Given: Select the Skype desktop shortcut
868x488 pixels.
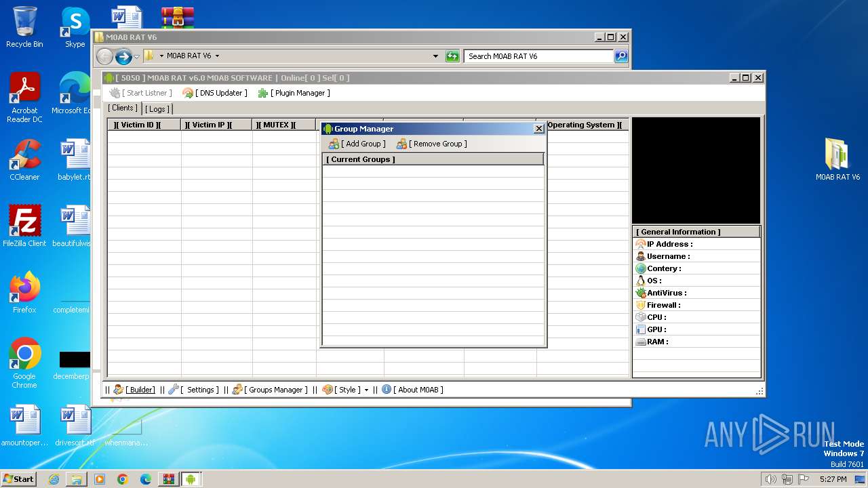Looking at the screenshot, I should pyautogui.click(x=75, y=27).
